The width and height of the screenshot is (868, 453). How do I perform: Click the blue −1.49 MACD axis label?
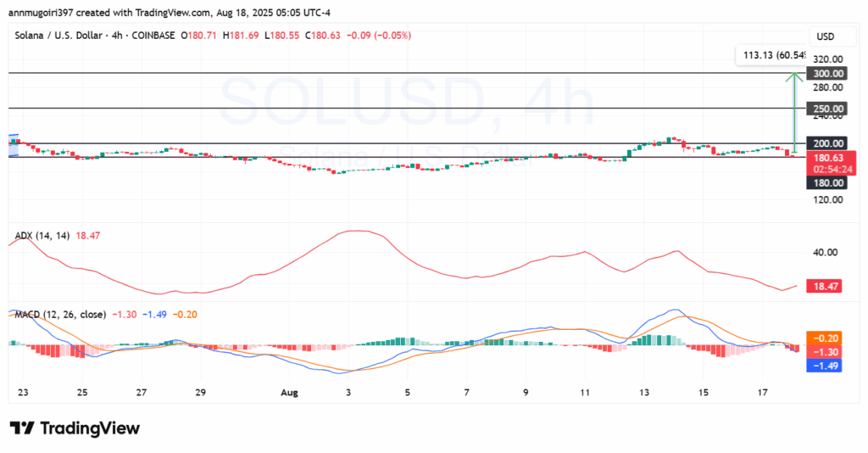[824, 366]
